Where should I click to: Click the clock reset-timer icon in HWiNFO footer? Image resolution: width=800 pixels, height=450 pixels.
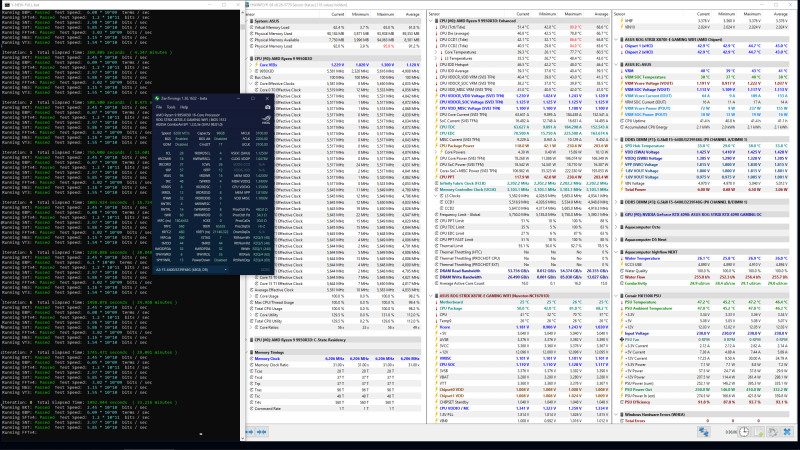(744, 432)
